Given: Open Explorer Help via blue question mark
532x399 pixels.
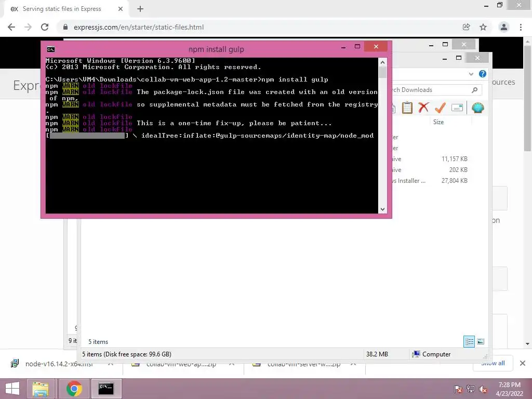Looking at the screenshot, I should 483,74.
